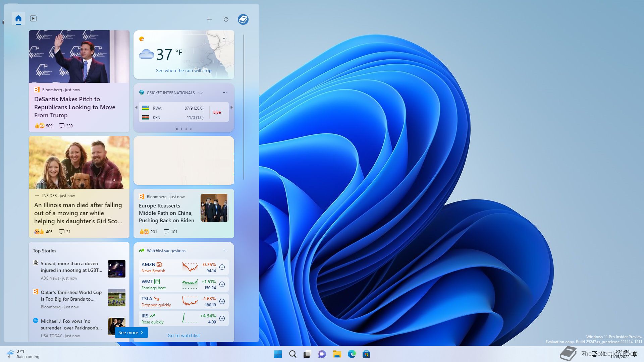
Task: Open weather widget more options menu
Action: (225, 38)
